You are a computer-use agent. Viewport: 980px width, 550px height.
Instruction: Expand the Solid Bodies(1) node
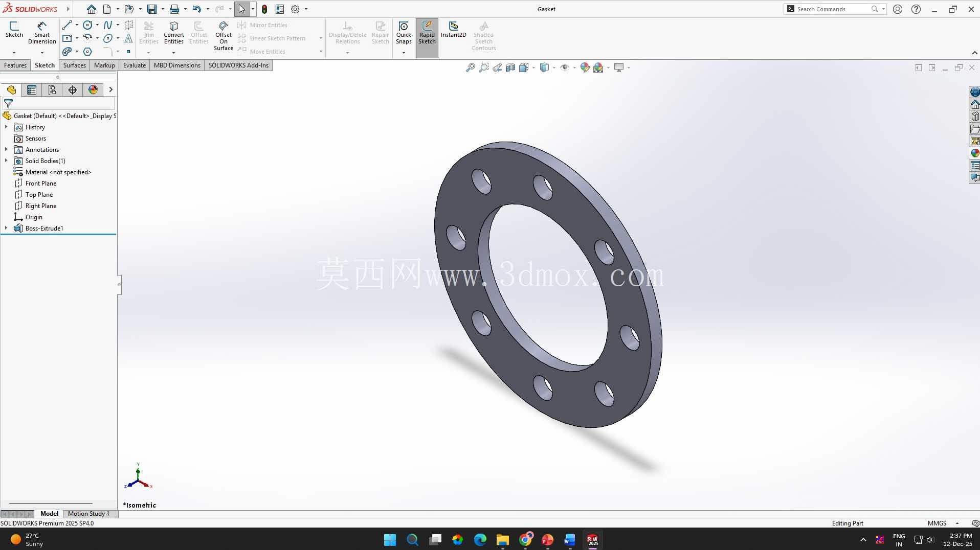tap(6, 161)
